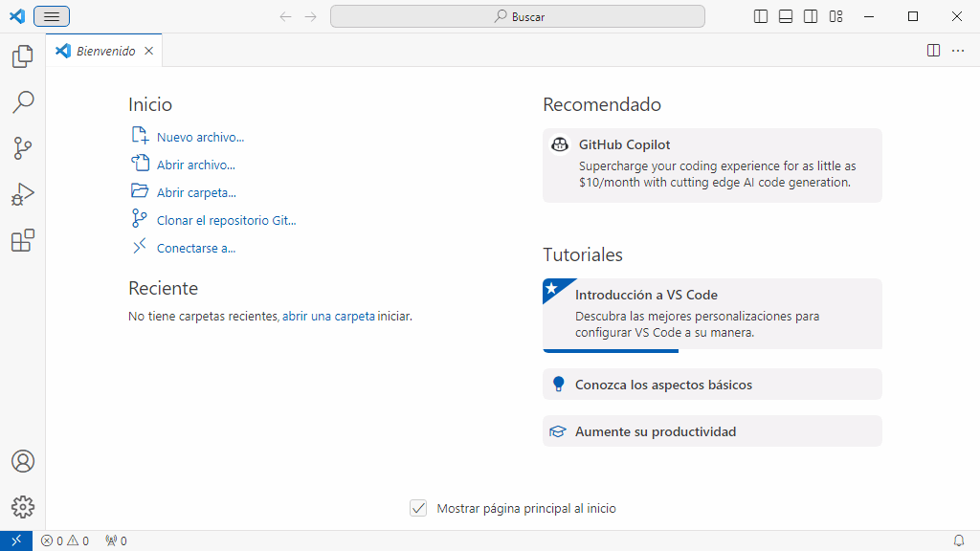Click the open folder icon
Viewport: 980px width, 551px height.
(140, 190)
